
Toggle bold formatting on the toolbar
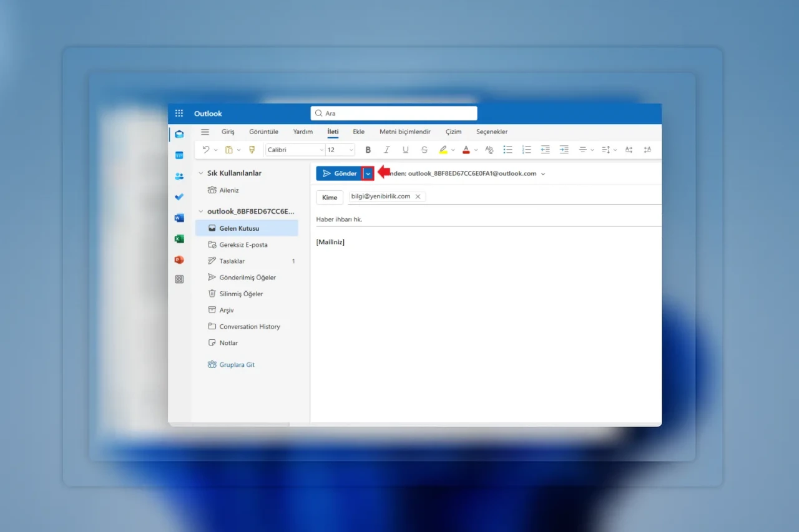point(368,150)
